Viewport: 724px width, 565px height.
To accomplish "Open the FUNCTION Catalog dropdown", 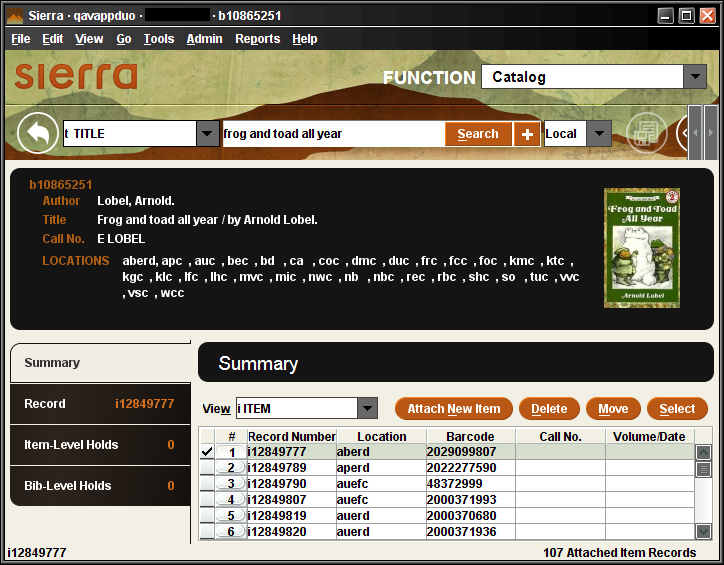I will pos(695,77).
